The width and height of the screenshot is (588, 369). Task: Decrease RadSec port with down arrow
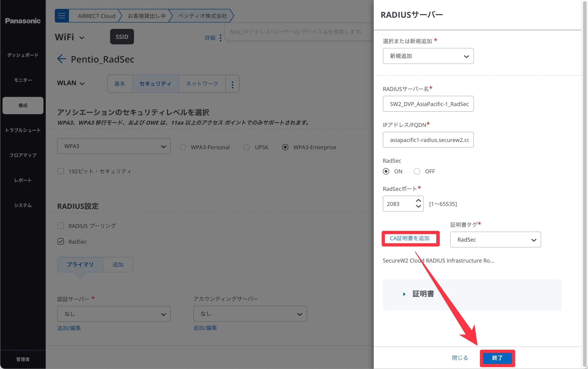tap(418, 207)
